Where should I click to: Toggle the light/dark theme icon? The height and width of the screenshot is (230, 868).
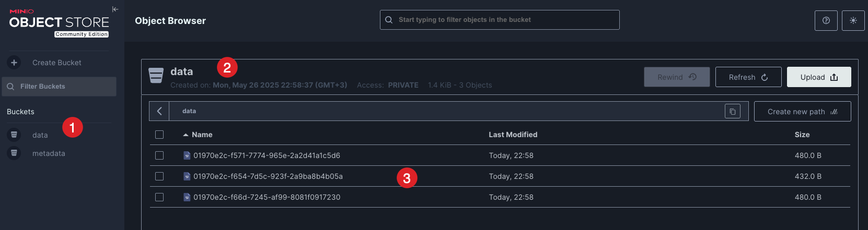click(x=853, y=20)
